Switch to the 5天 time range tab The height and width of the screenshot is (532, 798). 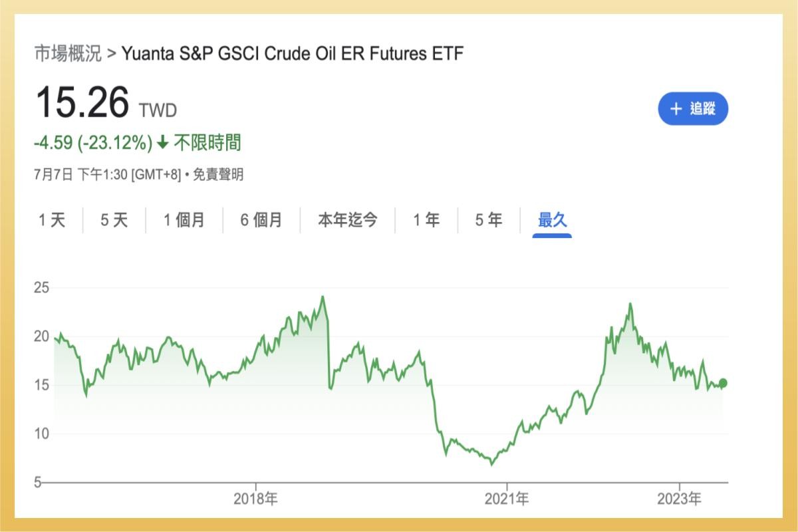[x=114, y=220]
